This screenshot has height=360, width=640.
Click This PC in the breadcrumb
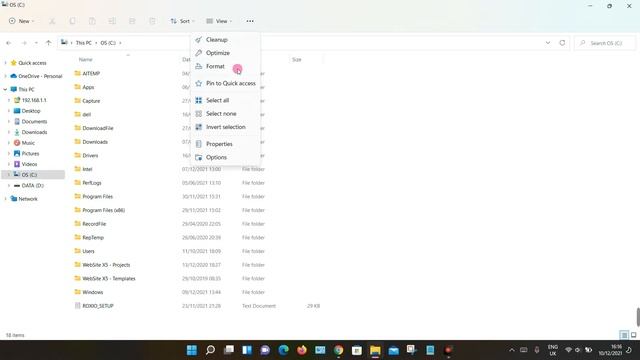[84, 43]
